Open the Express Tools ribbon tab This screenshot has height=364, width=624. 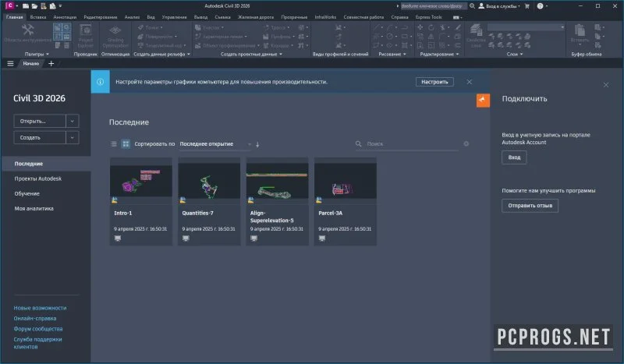(x=428, y=17)
